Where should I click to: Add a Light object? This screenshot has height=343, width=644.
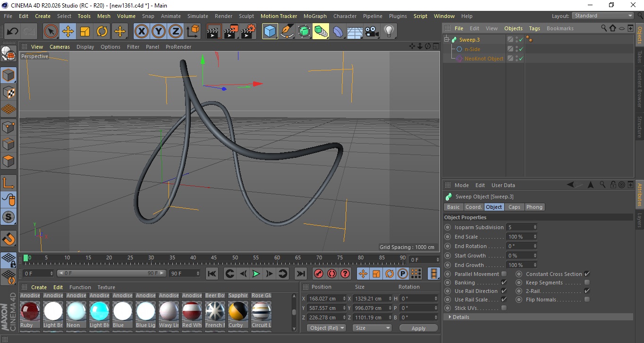[389, 32]
